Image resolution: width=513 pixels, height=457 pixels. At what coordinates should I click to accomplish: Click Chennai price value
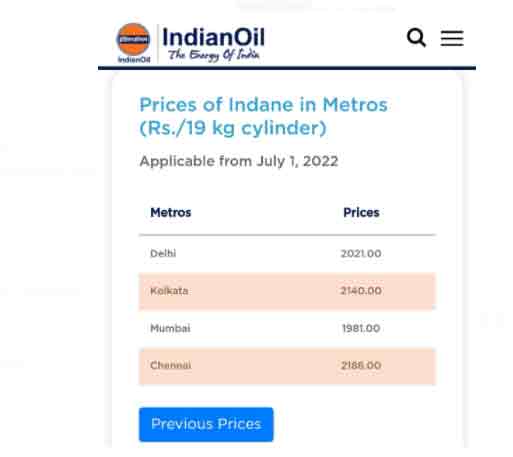[x=361, y=365]
